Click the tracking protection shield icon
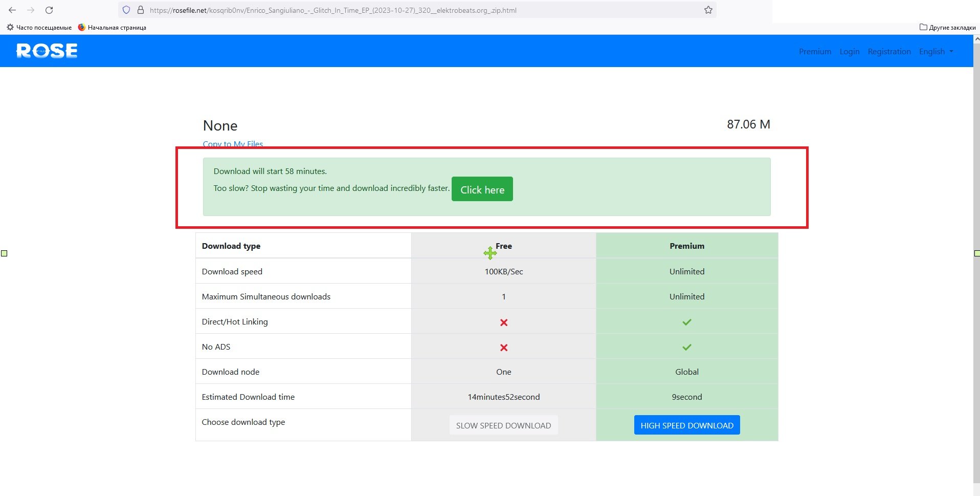The width and height of the screenshot is (980, 496). (126, 10)
